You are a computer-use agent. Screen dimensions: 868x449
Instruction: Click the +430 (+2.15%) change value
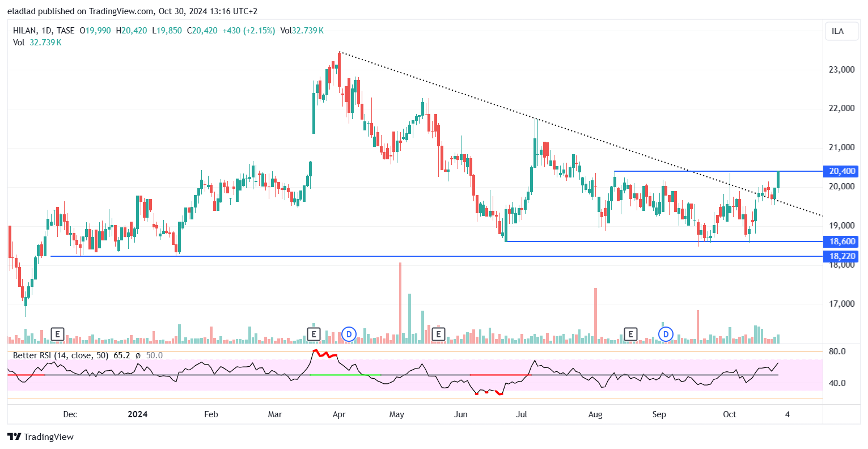click(x=249, y=31)
